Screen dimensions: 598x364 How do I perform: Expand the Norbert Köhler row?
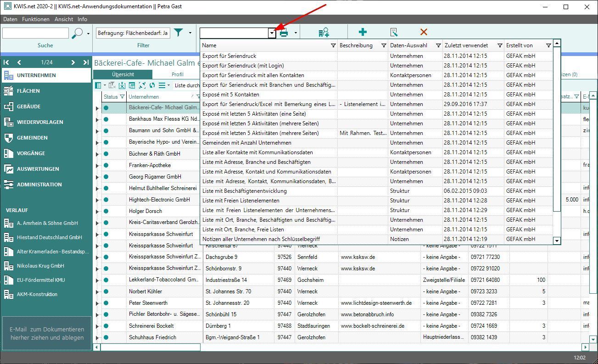pos(97,292)
